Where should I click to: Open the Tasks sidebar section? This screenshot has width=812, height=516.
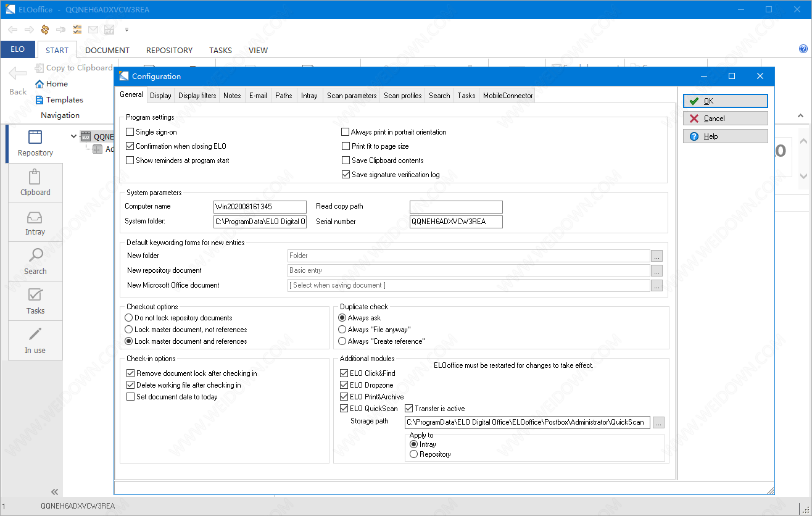point(35,302)
